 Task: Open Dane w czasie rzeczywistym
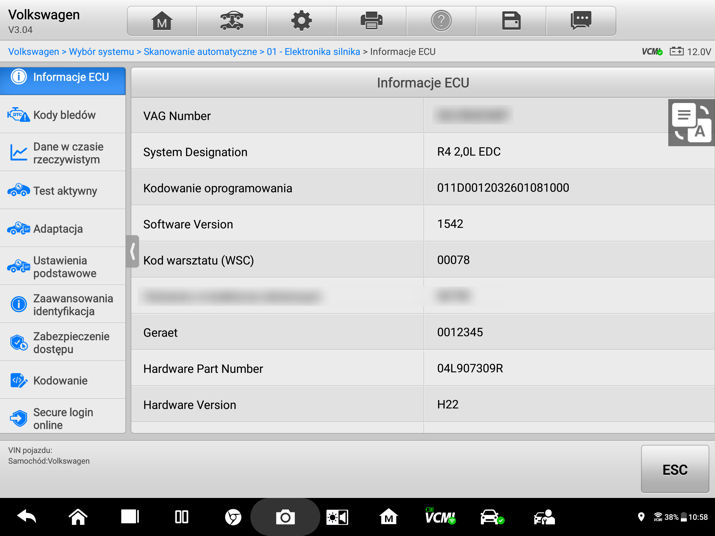(x=62, y=153)
